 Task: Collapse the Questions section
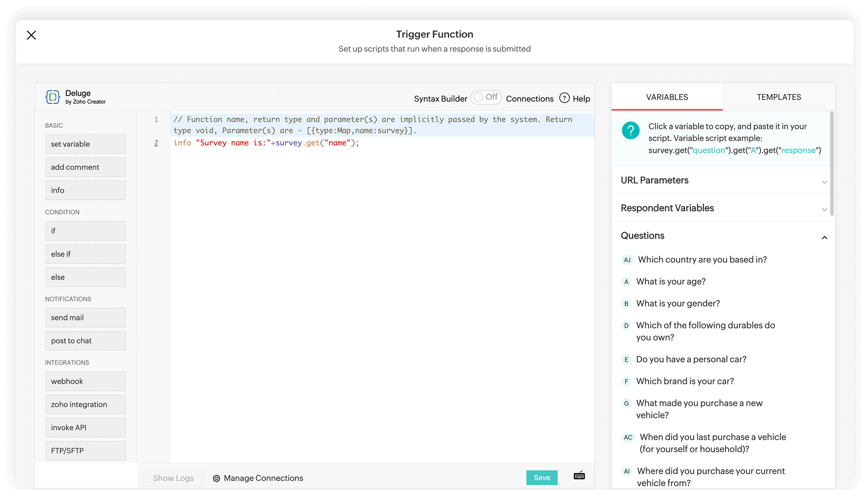(824, 237)
